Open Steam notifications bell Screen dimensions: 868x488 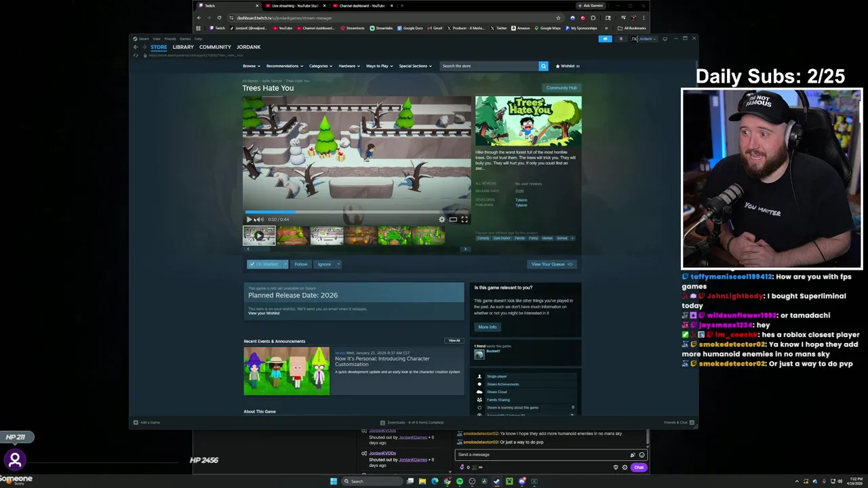[x=621, y=39]
